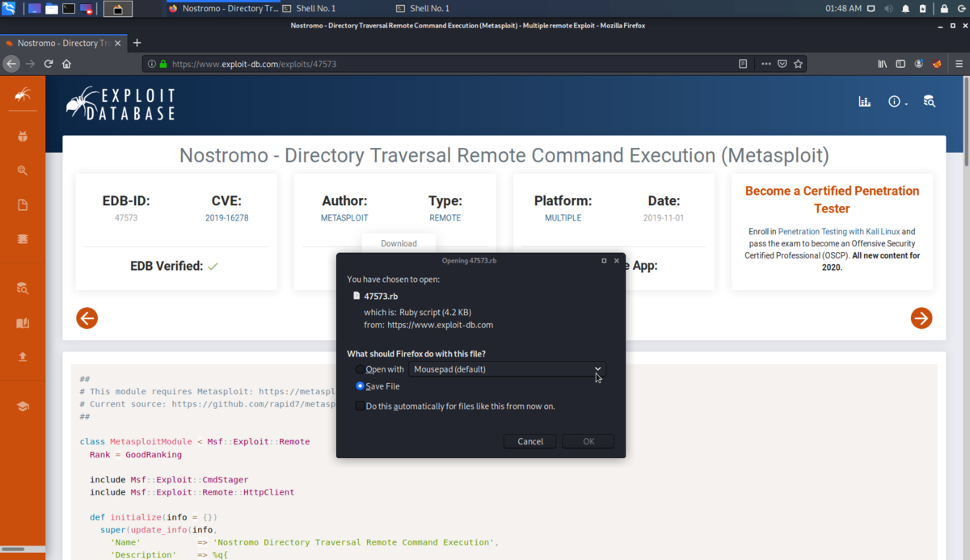Click Firefox home button
The width and height of the screenshot is (970, 560).
point(67,64)
